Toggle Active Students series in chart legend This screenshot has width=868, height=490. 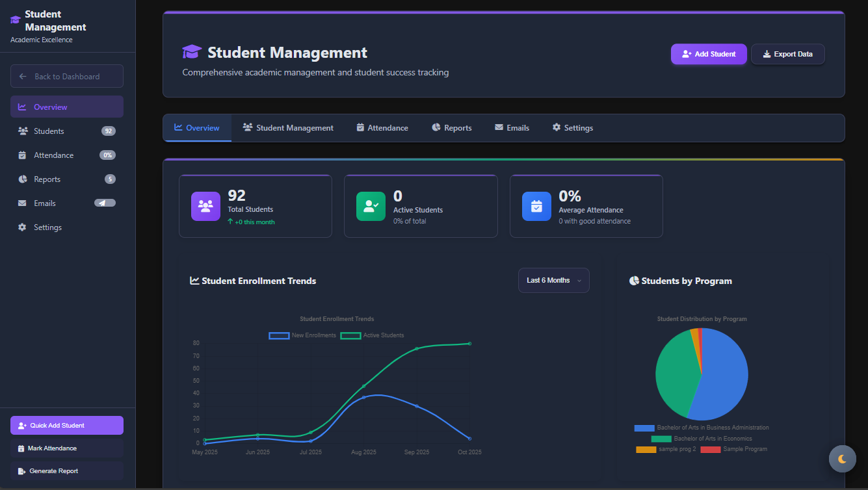pos(351,335)
